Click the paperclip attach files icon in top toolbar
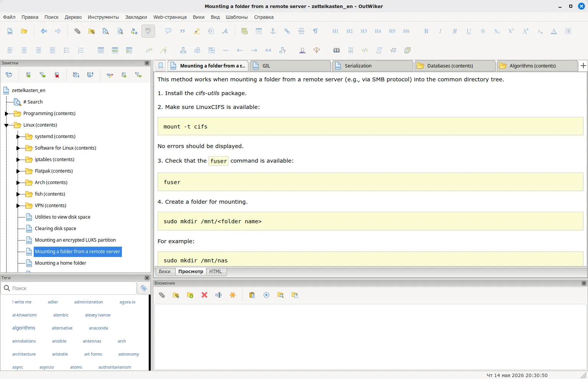 [77, 31]
